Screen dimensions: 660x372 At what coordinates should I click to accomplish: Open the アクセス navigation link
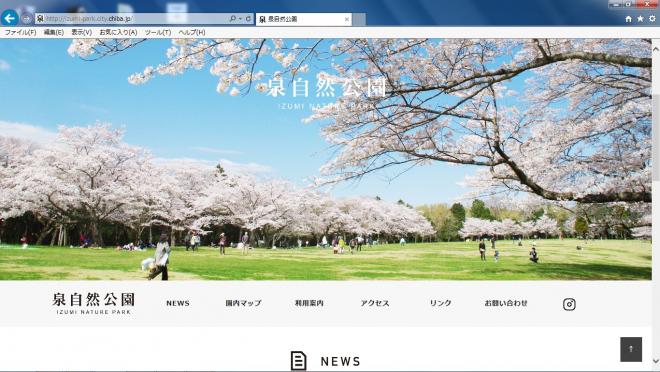pyautogui.click(x=375, y=303)
